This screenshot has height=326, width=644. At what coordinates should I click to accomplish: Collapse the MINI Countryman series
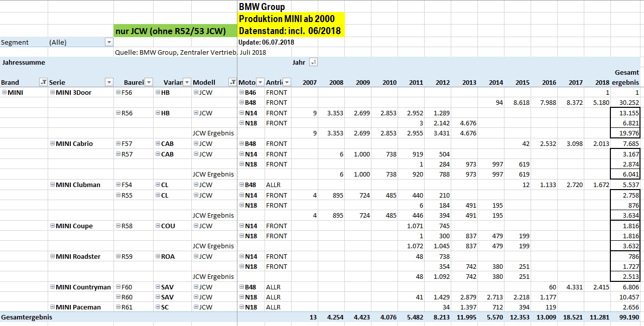(53, 287)
